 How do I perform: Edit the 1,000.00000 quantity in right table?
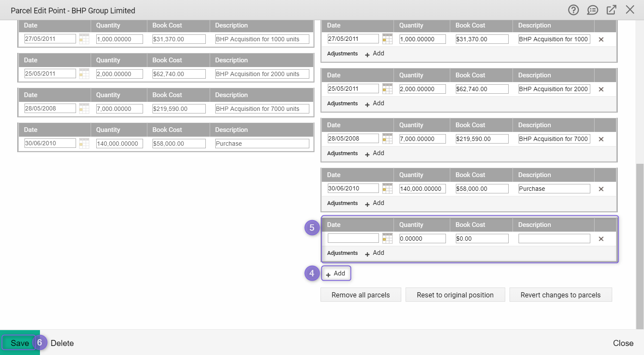423,39
